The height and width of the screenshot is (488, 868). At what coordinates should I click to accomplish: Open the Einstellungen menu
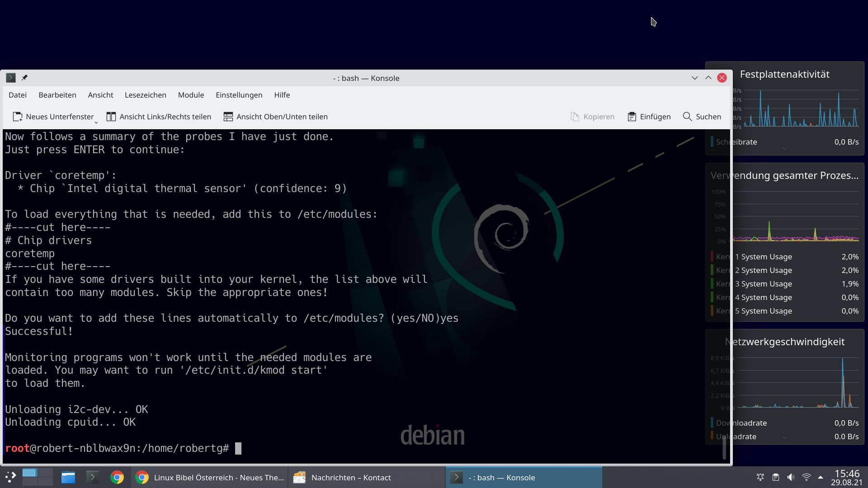pos(239,95)
